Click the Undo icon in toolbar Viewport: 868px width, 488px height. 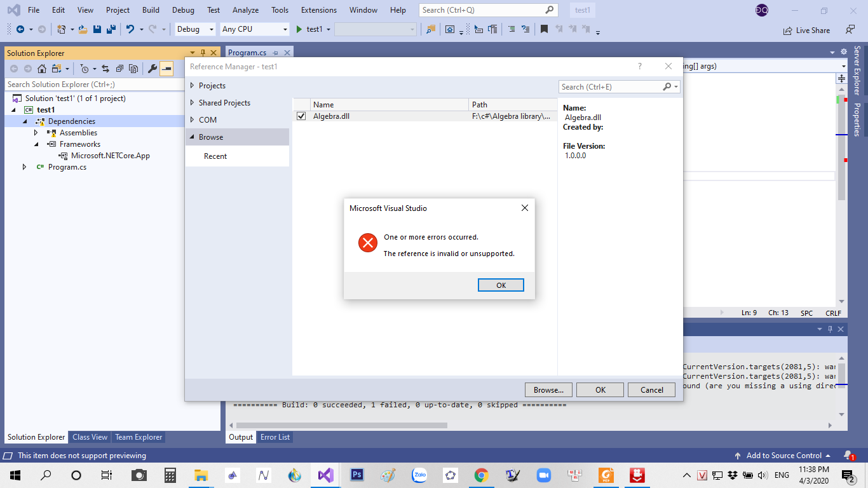tap(130, 29)
